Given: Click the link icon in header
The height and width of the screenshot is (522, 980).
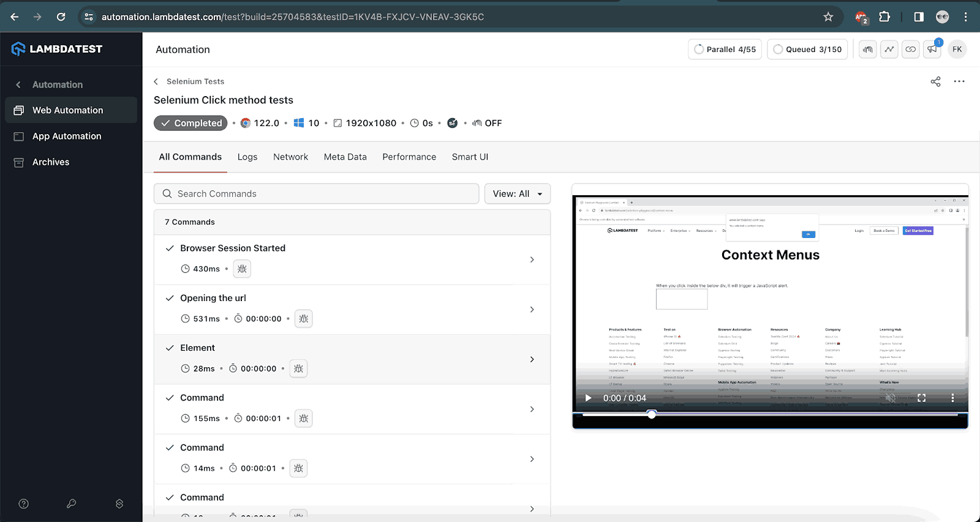Looking at the screenshot, I should [x=911, y=50].
